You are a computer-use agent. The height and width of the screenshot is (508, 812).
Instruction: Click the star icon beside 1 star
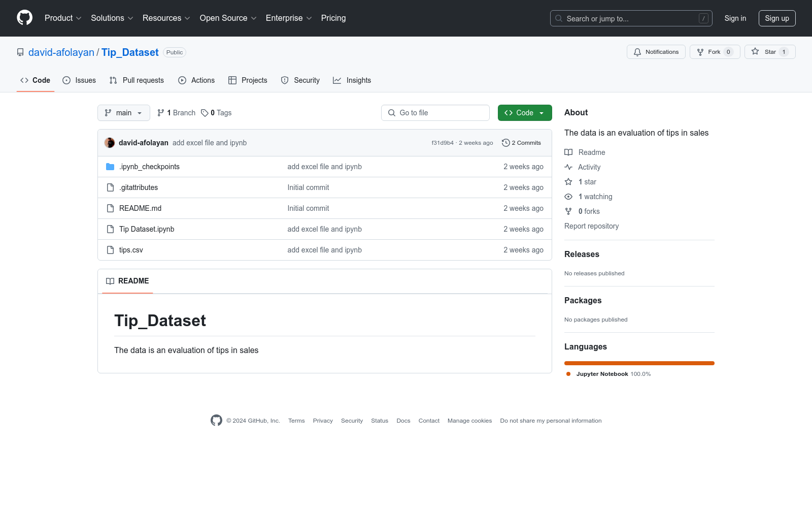pos(568,182)
